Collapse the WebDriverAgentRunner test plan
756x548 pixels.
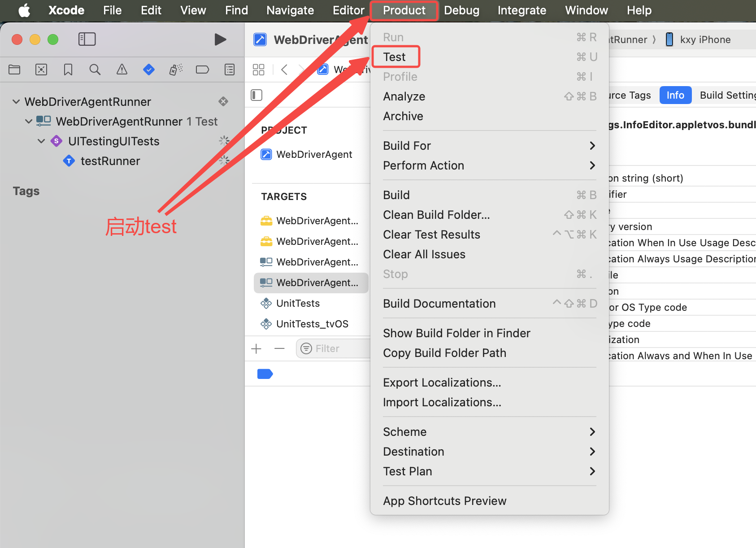pyautogui.click(x=16, y=102)
